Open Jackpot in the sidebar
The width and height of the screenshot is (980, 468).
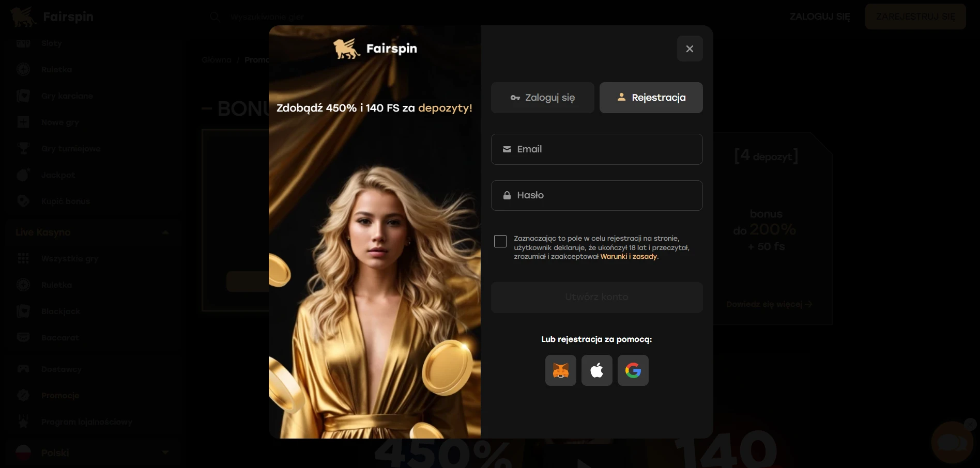58,175
